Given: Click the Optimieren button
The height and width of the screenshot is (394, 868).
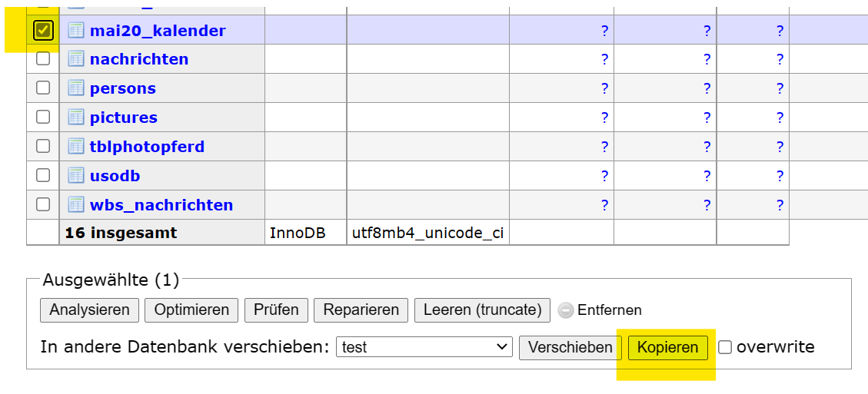Looking at the screenshot, I should (x=191, y=310).
